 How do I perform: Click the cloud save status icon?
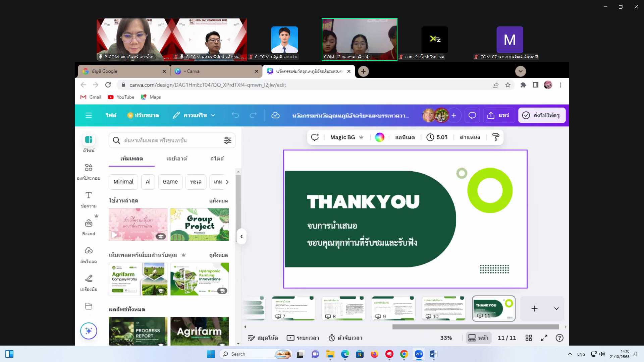pos(275,115)
